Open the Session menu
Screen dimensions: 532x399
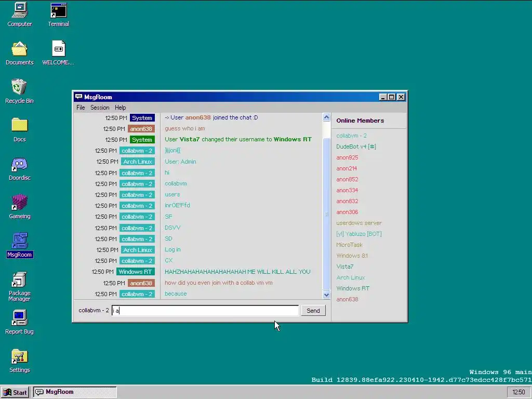coord(100,108)
